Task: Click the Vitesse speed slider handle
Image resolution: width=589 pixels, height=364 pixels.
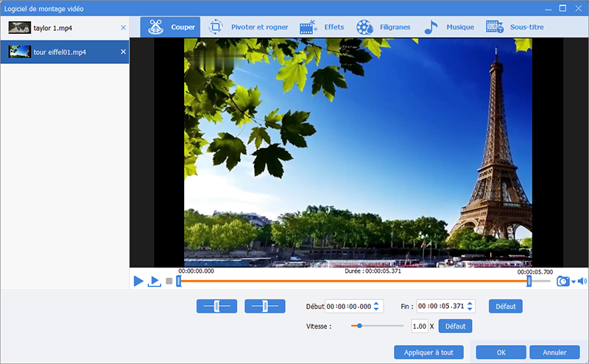Action: pyautogui.click(x=359, y=326)
